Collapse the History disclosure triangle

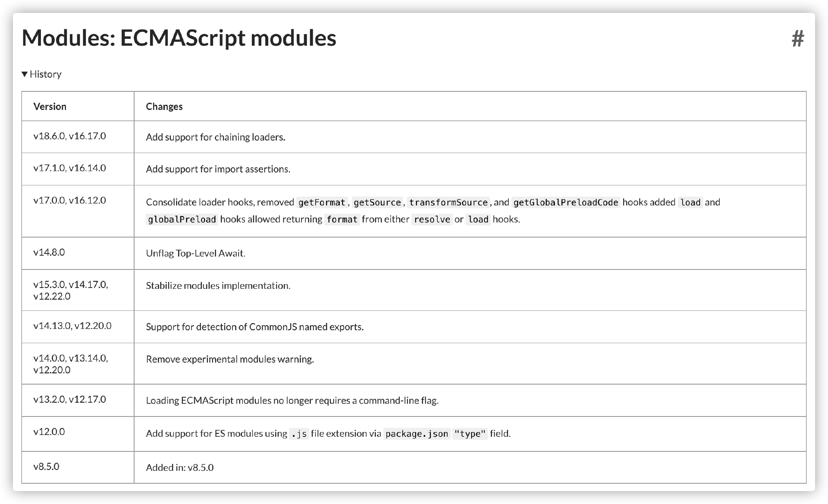coord(25,74)
